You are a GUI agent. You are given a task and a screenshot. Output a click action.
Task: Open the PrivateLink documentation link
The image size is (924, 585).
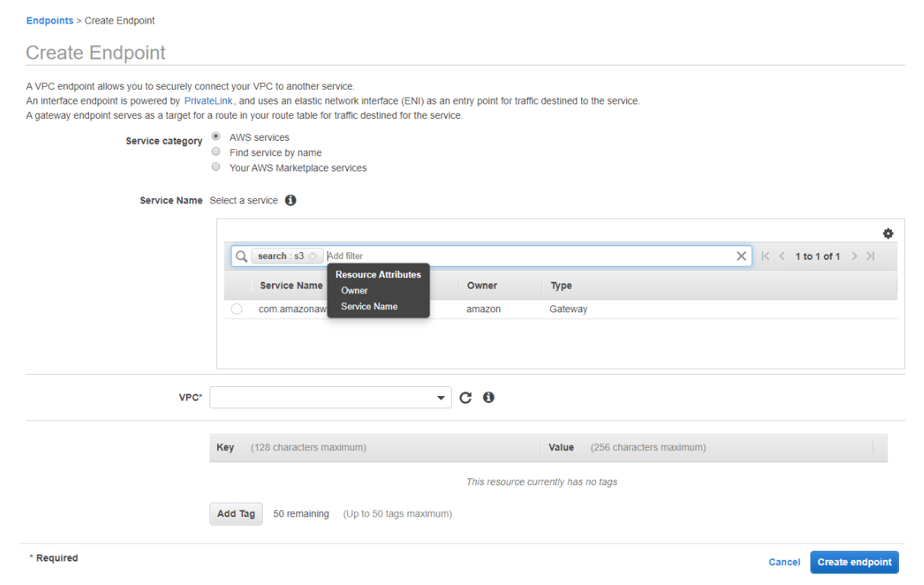pyautogui.click(x=208, y=100)
